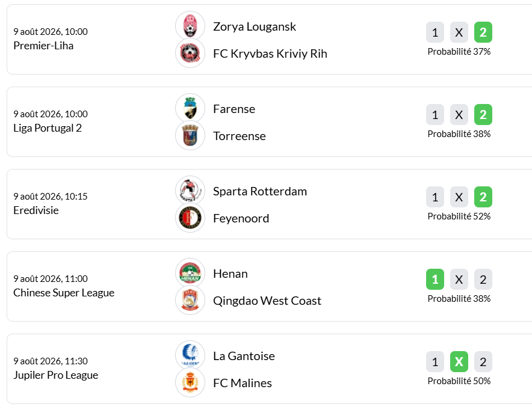This screenshot has height=407, width=532.
Task: Open the Farense team logo
Action: (x=190, y=108)
